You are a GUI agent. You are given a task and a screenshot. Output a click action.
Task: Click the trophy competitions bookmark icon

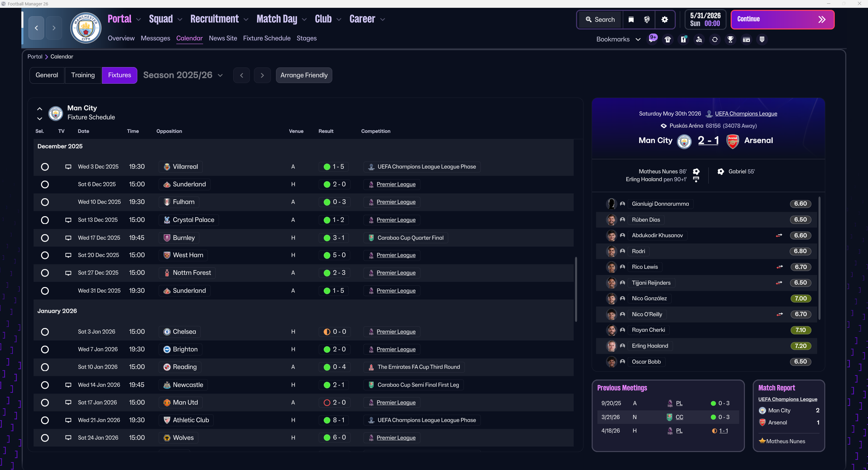point(730,40)
